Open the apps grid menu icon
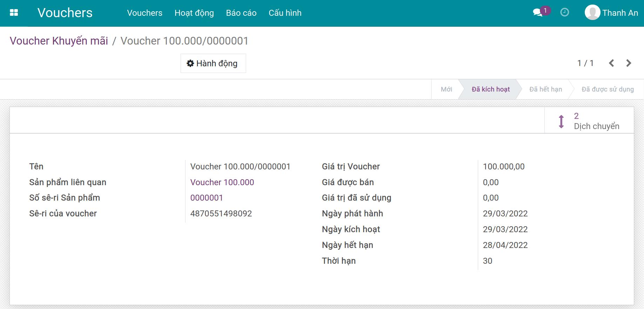 click(14, 13)
